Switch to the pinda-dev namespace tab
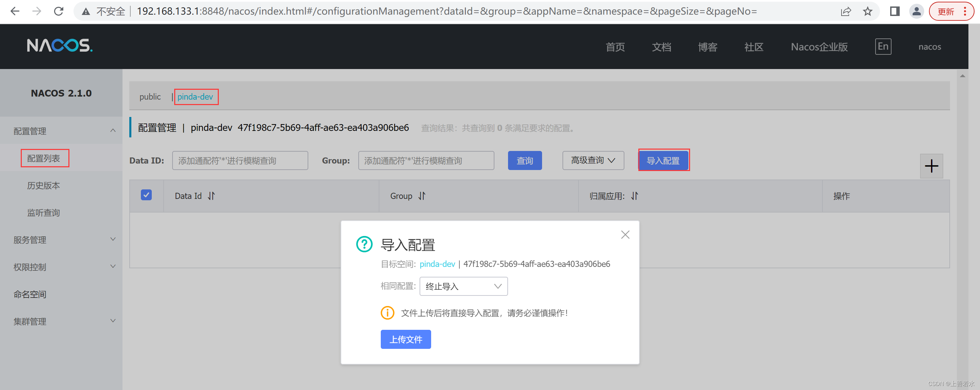The image size is (980, 390). pyautogui.click(x=195, y=97)
